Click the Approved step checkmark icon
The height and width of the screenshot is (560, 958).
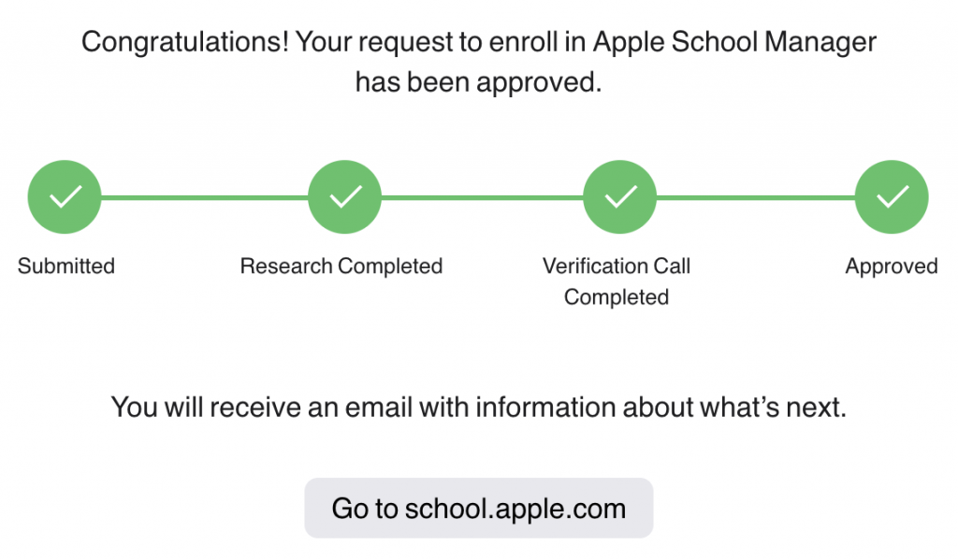coord(892,197)
